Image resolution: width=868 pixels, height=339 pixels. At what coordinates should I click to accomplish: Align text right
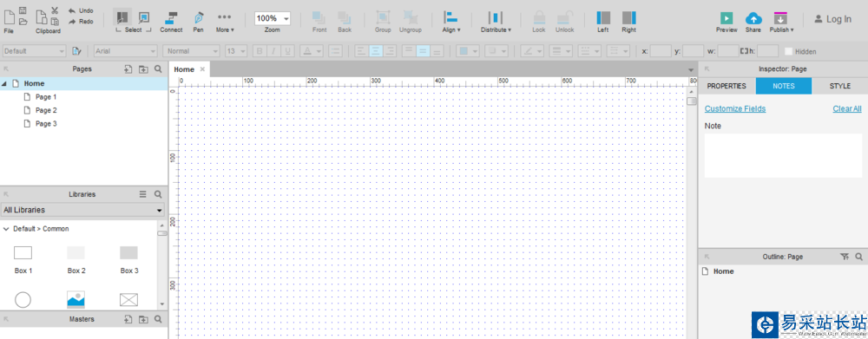(x=389, y=51)
